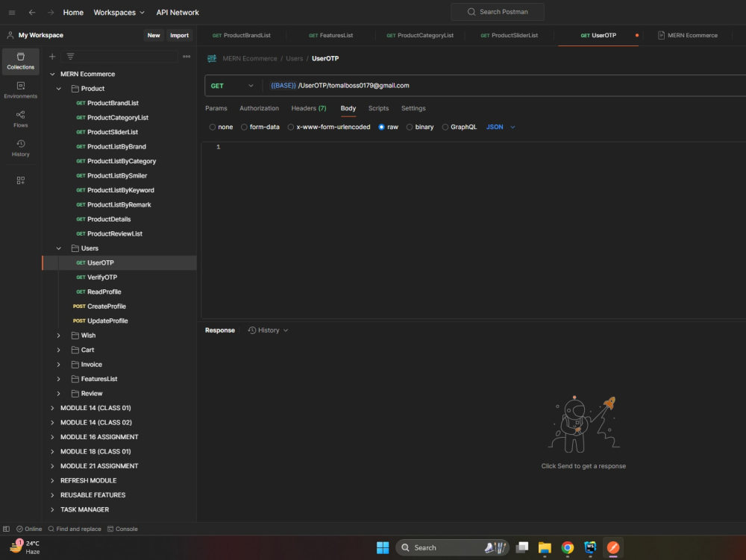Go back with the left arrow icon
This screenshot has width=746, height=560.
32,13
